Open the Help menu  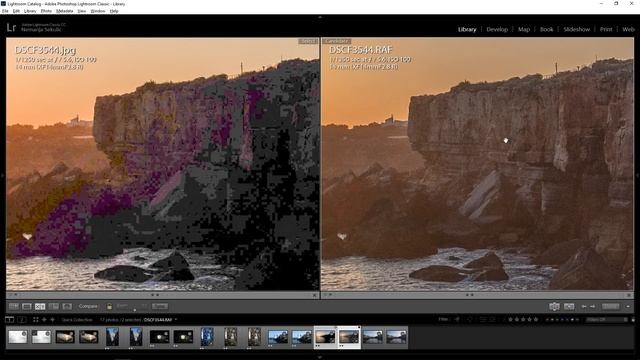coord(114,11)
